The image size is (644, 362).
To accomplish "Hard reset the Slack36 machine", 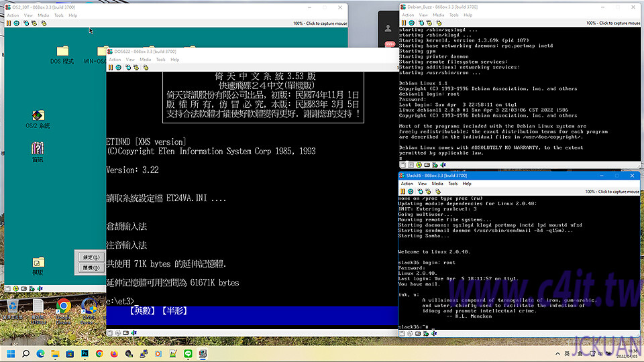I will pos(411,192).
